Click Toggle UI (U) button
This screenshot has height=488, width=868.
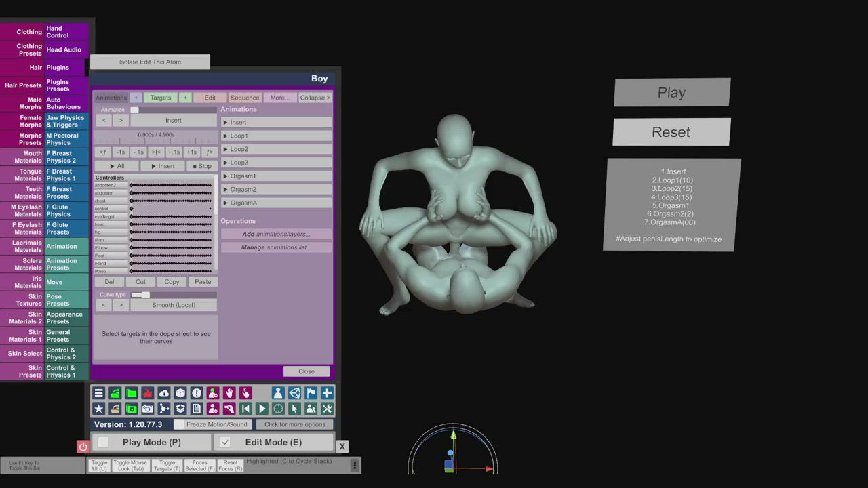point(99,466)
